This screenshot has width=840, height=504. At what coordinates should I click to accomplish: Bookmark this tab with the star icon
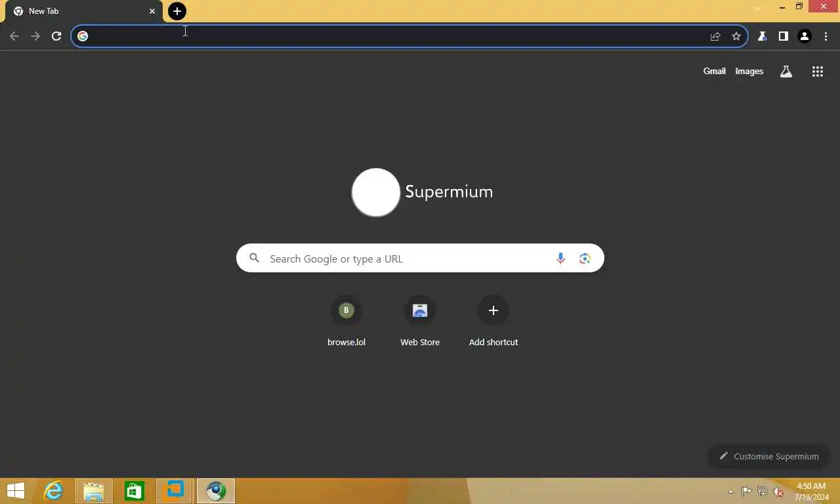point(736,36)
